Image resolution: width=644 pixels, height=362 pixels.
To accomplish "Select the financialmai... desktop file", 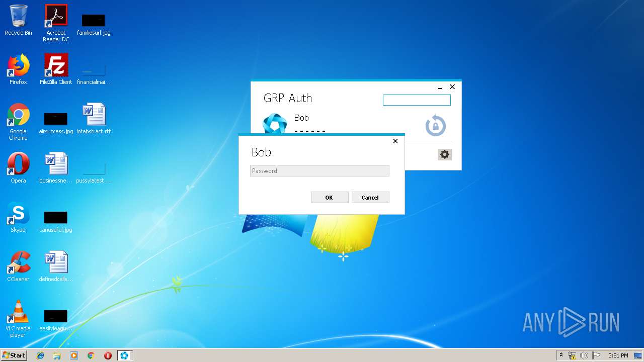I will point(94,73).
